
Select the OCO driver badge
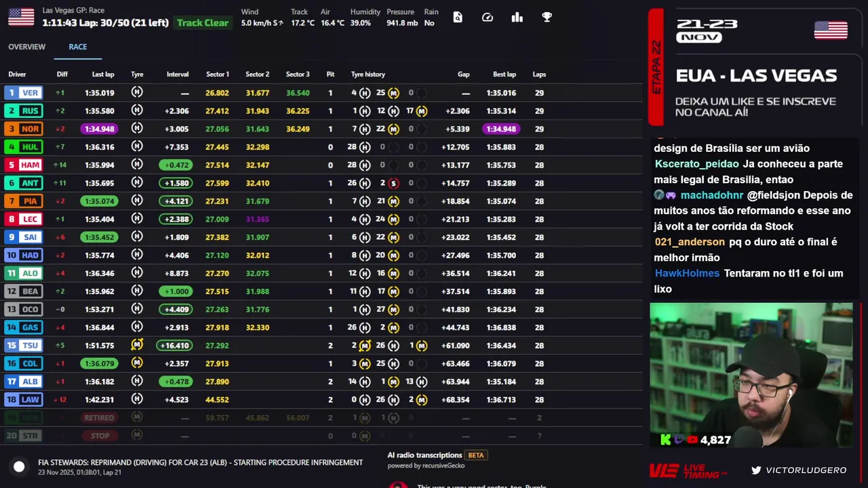23,309
